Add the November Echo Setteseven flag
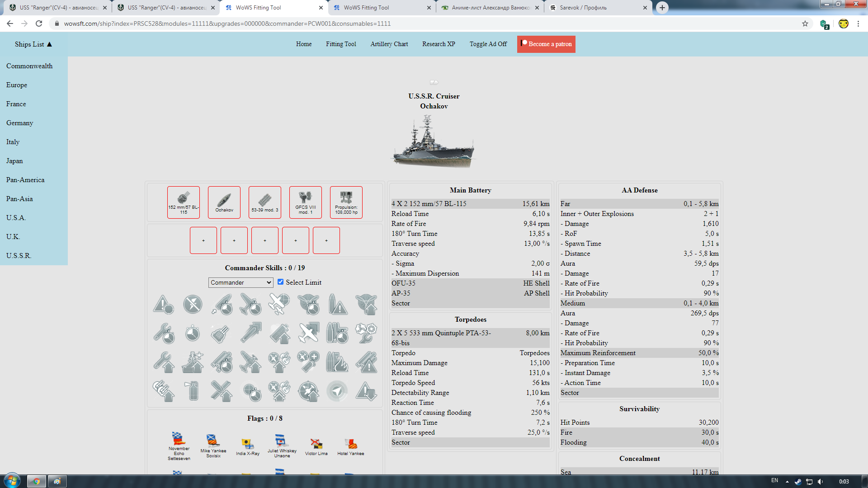The height and width of the screenshot is (488, 868). [179, 446]
